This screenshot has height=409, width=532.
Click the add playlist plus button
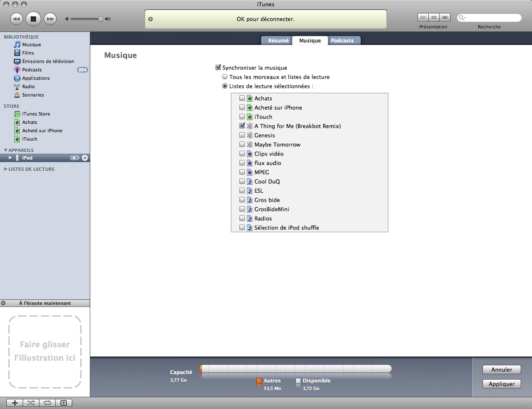(x=15, y=403)
